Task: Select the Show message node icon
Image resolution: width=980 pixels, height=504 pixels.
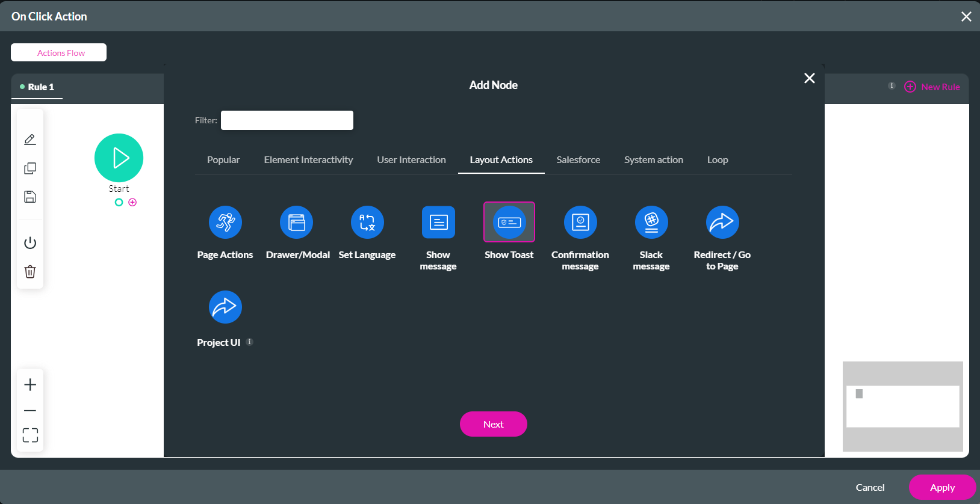Action: pos(438,222)
